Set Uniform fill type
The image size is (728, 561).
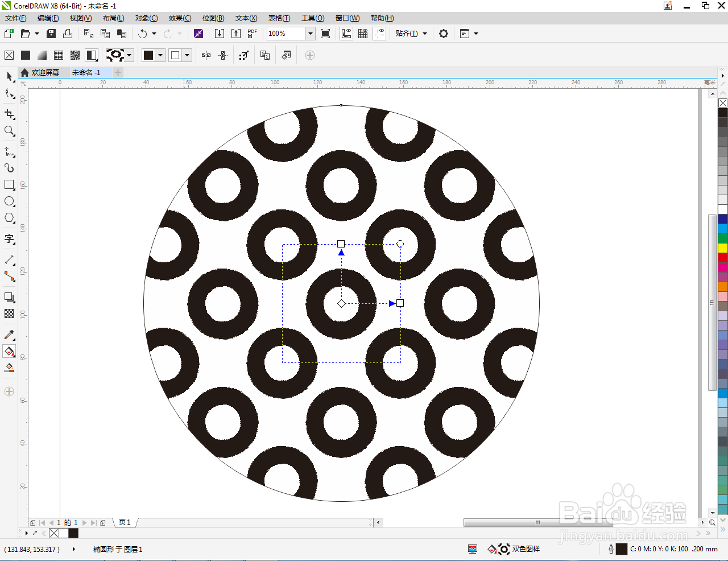click(x=26, y=55)
